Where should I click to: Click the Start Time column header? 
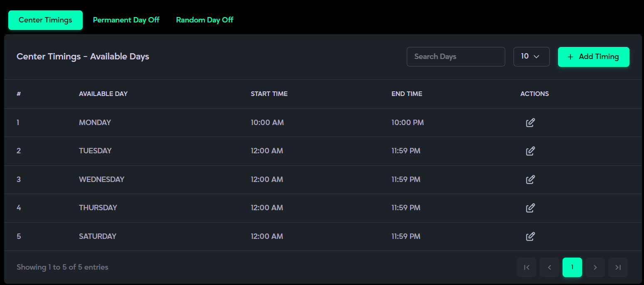click(269, 94)
